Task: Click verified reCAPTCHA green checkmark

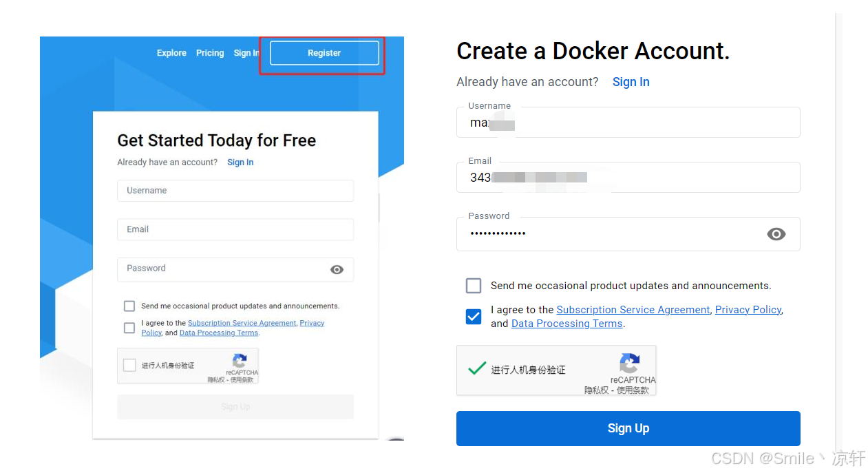Action: tap(477, 369)
